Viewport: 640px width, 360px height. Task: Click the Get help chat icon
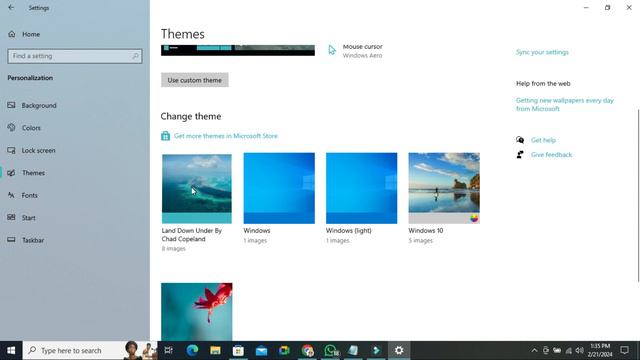(520, 140)
